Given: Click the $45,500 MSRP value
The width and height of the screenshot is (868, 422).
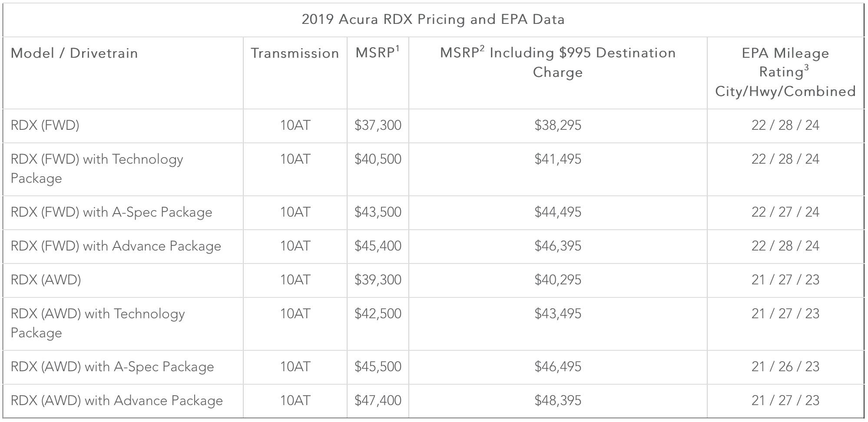Looking at the screenshot, I should click(x=378, y=367).
